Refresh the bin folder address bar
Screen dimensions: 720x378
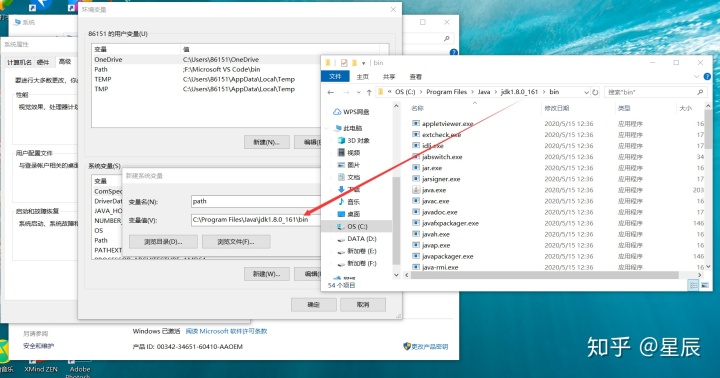tap(595, 92)
